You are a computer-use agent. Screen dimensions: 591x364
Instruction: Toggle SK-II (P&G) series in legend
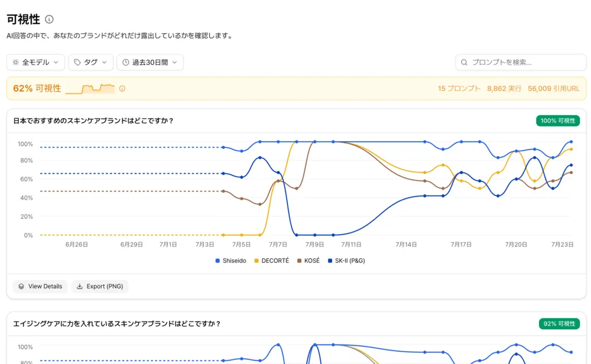[346, 261]
